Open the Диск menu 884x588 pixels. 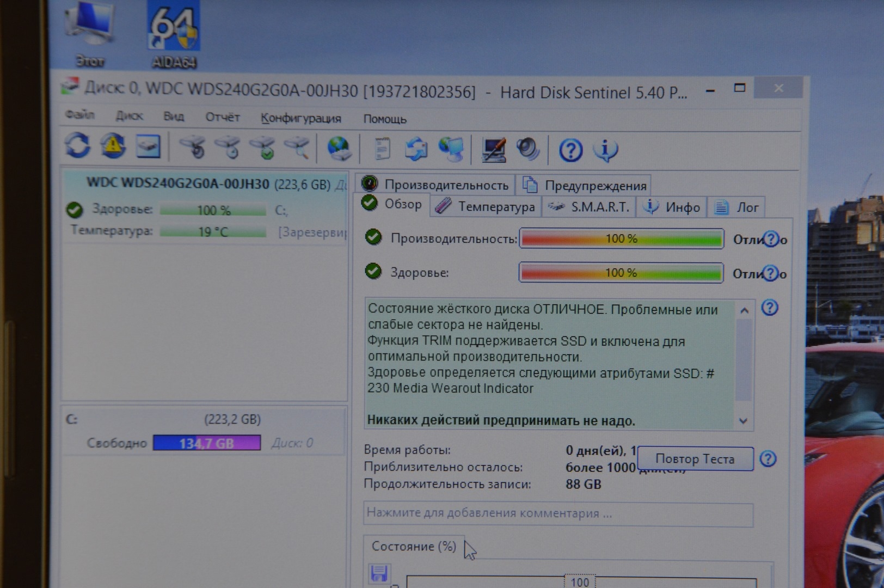pos(129,116)
